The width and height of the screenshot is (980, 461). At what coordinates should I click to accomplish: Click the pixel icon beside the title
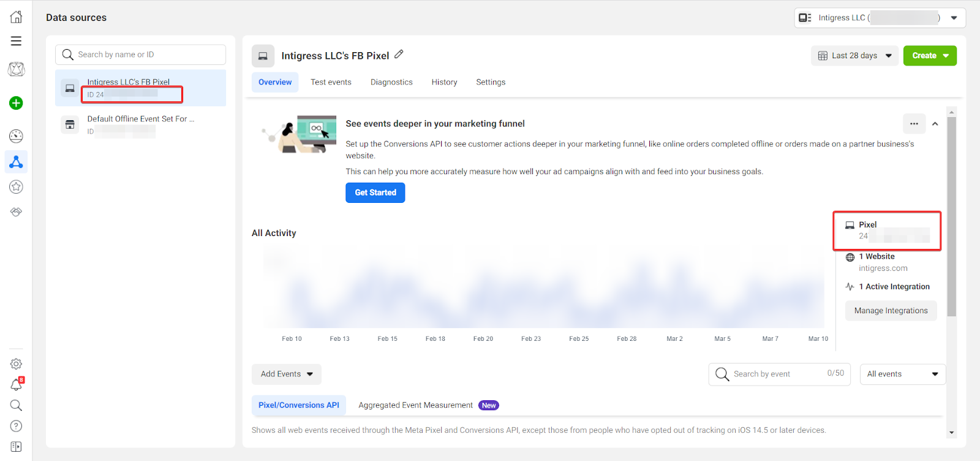pos(263,56)
